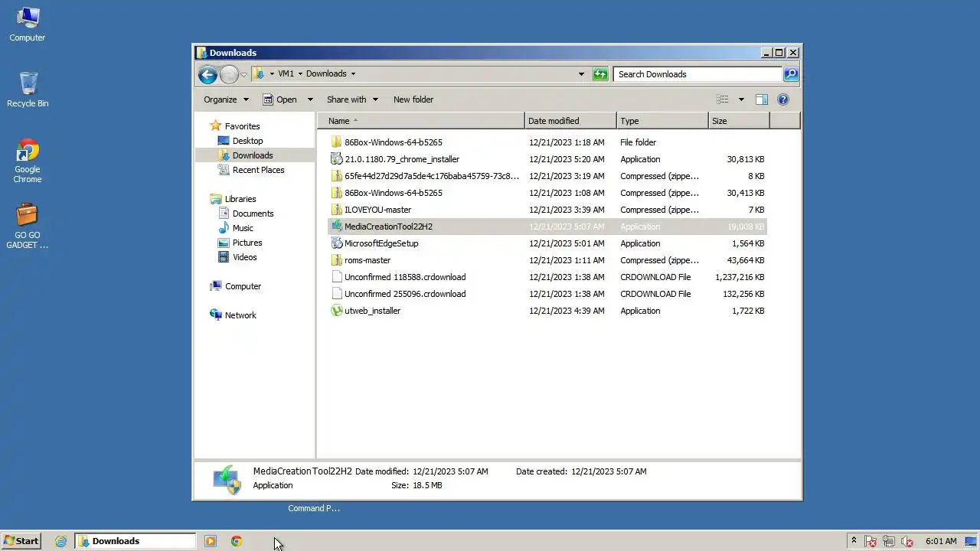
Task: Click the 6:01 AM clock
Action: [x=941, y=541]
